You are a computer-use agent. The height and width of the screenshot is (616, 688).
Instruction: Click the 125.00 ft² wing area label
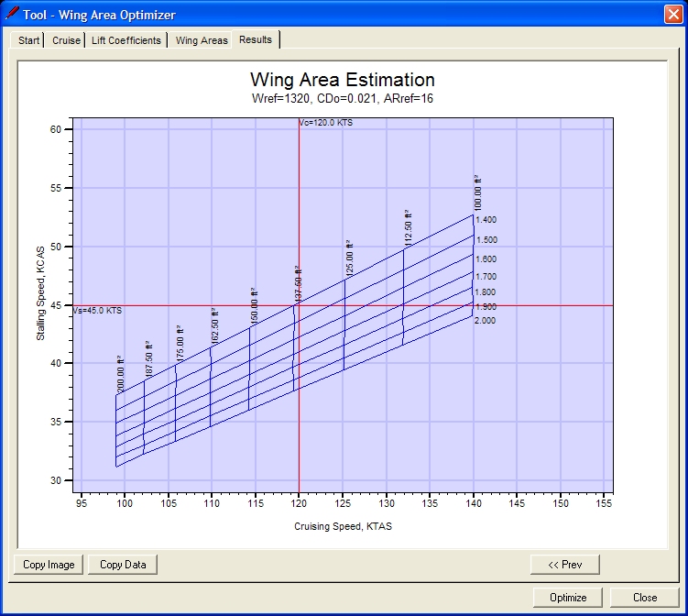coord(349,258)
